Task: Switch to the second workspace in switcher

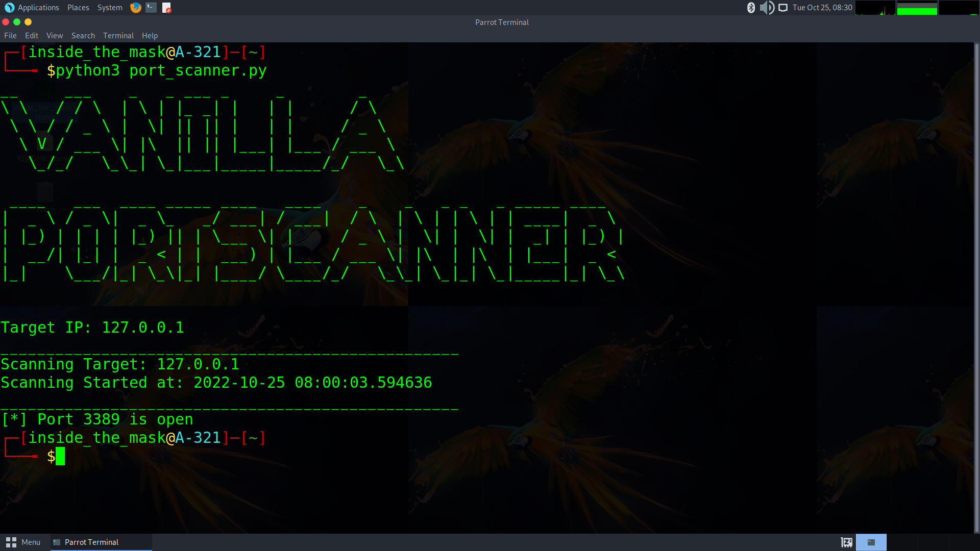Action: 902,542
